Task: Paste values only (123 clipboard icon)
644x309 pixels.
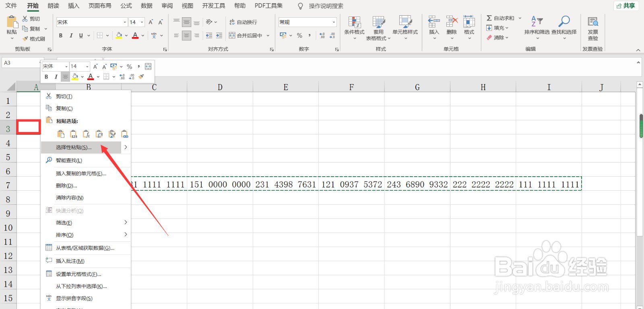Action: (74, 134)
